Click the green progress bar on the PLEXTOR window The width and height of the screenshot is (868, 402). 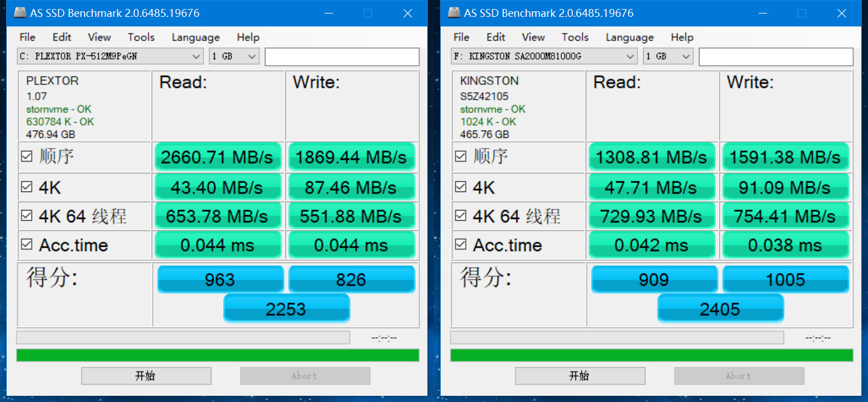(217, 355)
